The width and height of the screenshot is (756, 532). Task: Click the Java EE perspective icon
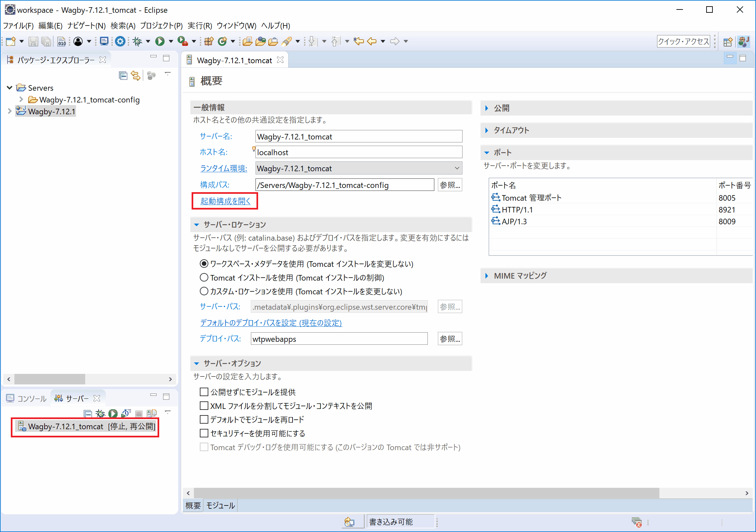(744, 42)
